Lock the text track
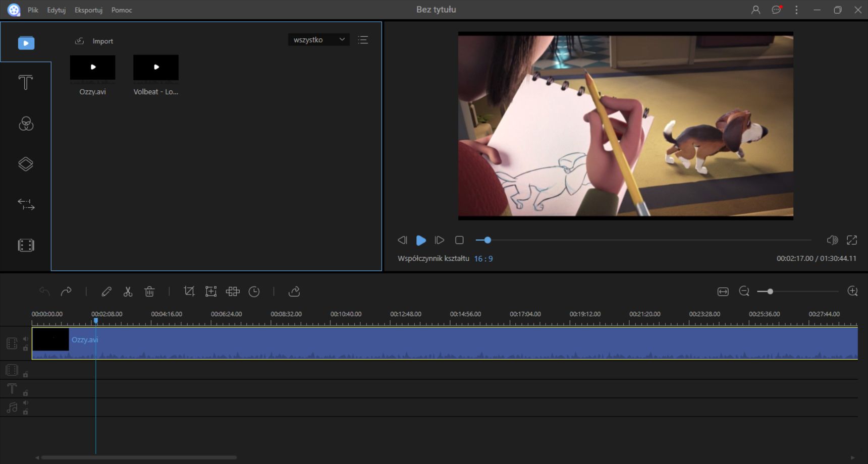Viewport: 868px width, 464px height. pyautogui.click(x=25, y=393)
